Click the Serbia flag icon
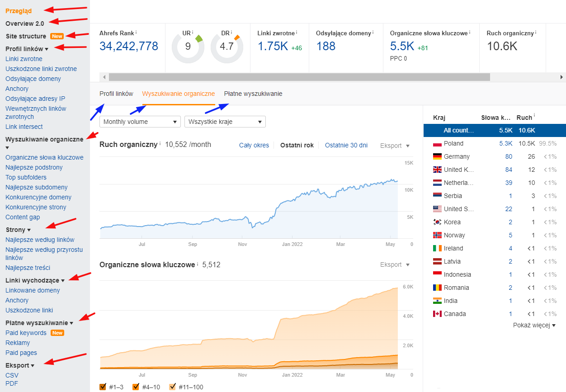This screenshot has width=566, height=392. [437, 196]
